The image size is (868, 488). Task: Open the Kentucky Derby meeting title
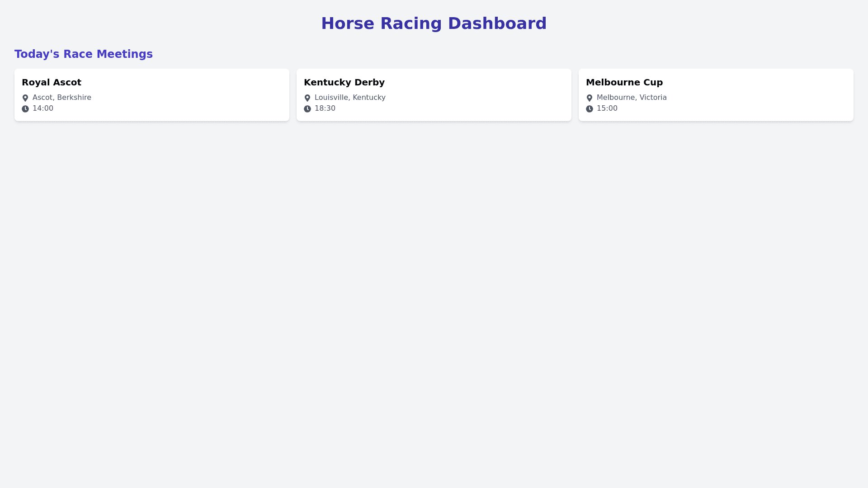(344, 82)
